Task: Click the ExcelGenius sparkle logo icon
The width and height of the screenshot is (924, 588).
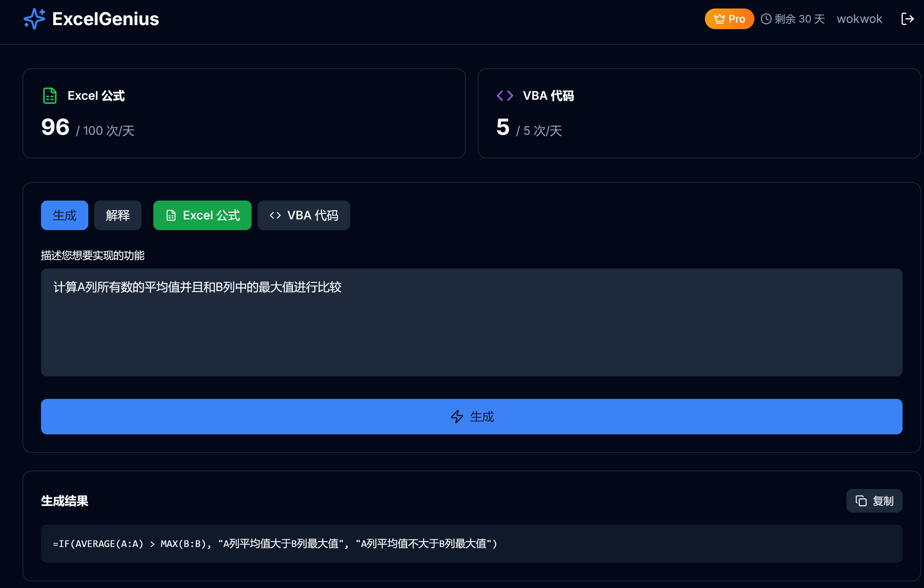Action: coord(34,19)
